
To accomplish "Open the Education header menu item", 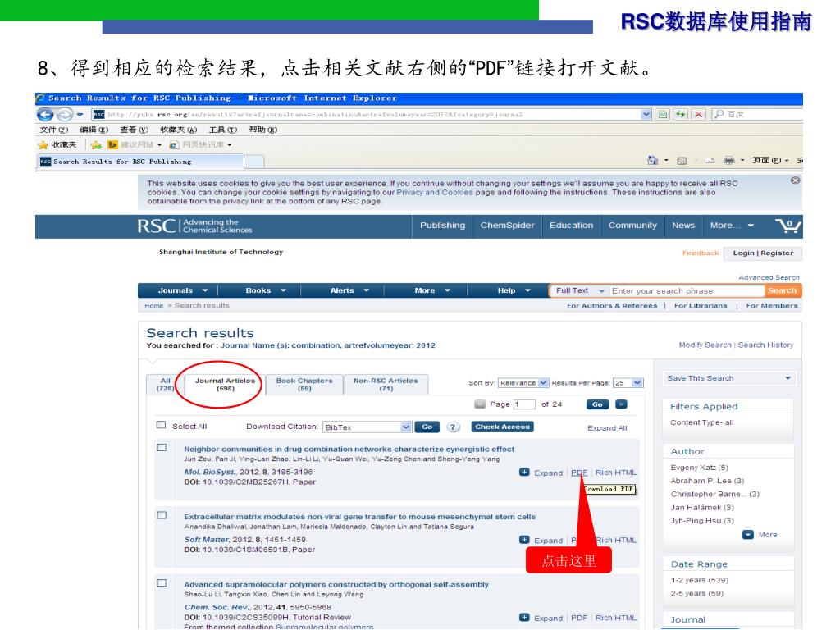I will (572, 226).
